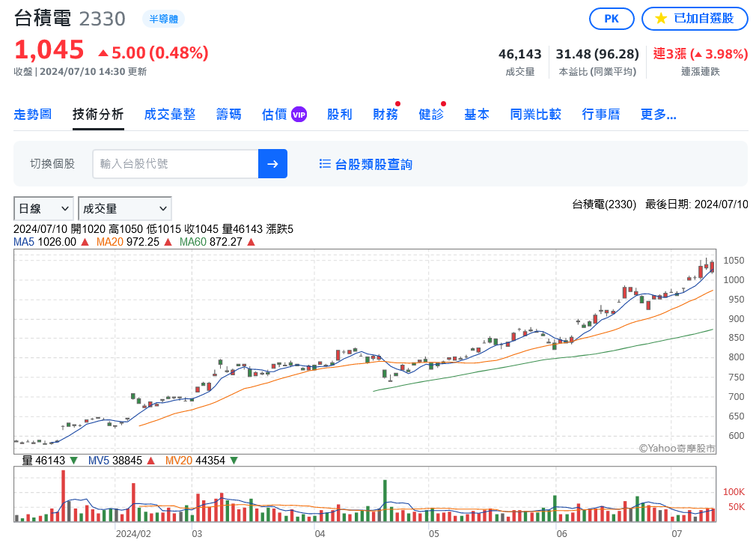This screenshot has width=756, height=549.
Task: Click the 台積電 stock name heading
Action: (43, 18)
